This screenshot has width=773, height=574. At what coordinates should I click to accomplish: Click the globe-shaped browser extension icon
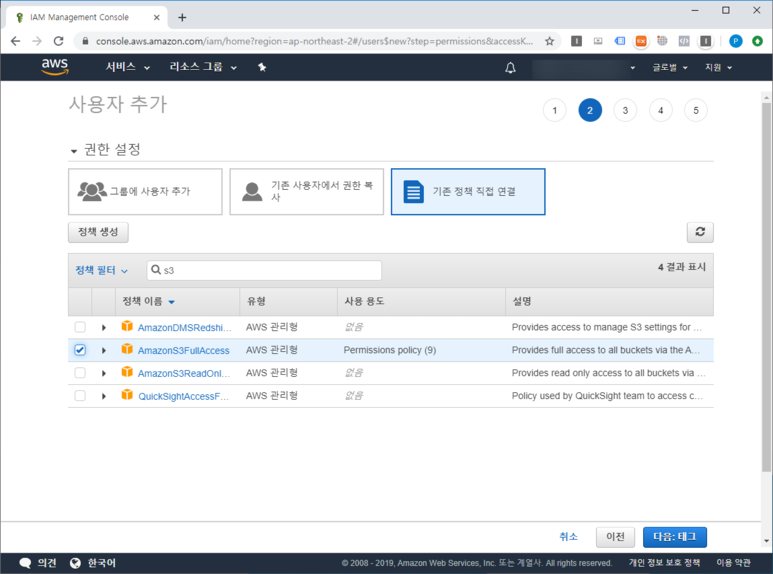click(662, 41)
